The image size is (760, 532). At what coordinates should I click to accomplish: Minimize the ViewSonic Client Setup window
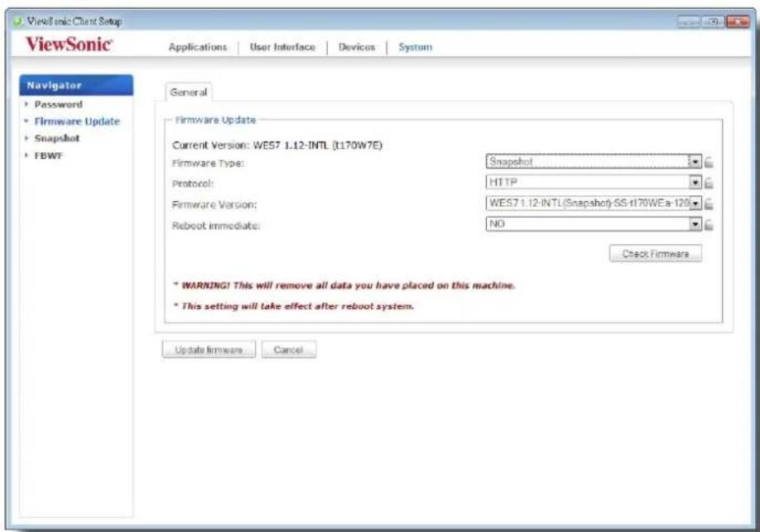(689, 22)
